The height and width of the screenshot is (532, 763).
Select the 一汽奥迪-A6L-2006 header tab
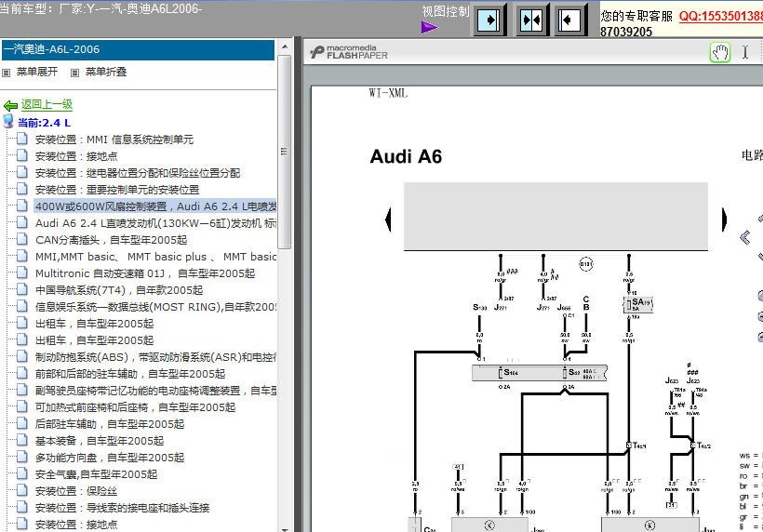[x=139, y=49]
